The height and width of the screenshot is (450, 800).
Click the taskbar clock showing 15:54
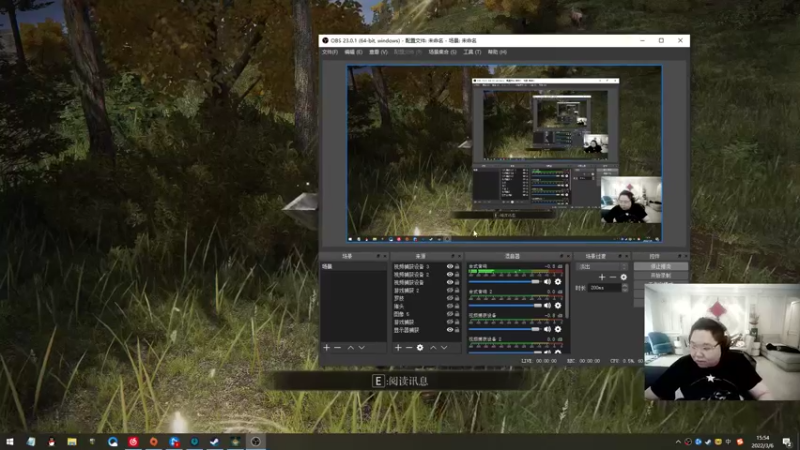762,442
